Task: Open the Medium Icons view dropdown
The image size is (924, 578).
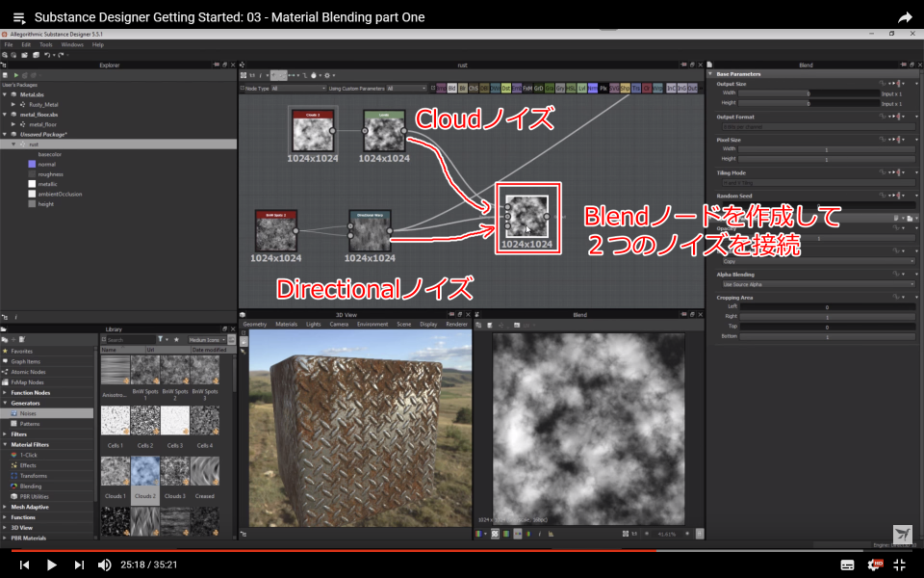Action: pos(207,340)
